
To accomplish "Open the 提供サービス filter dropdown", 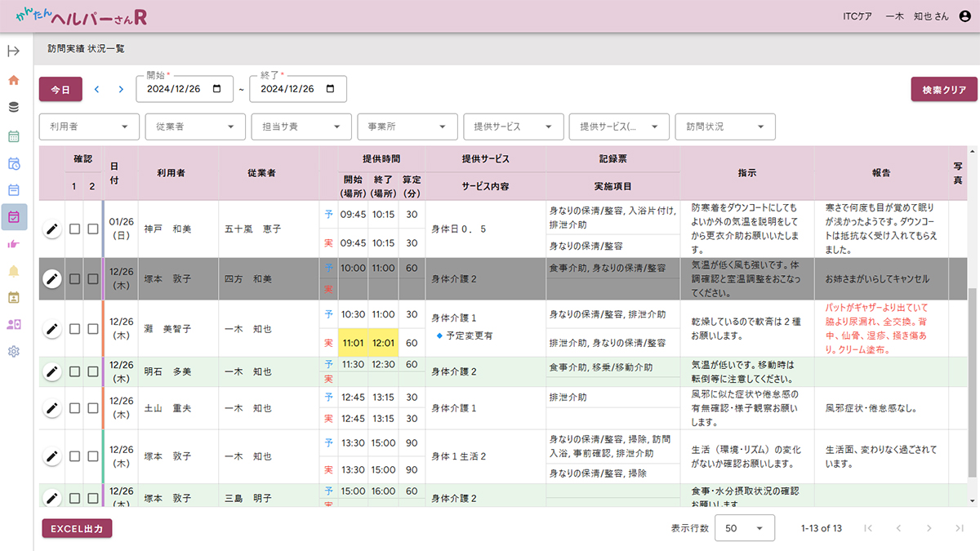I will click(x=514, y=127).
